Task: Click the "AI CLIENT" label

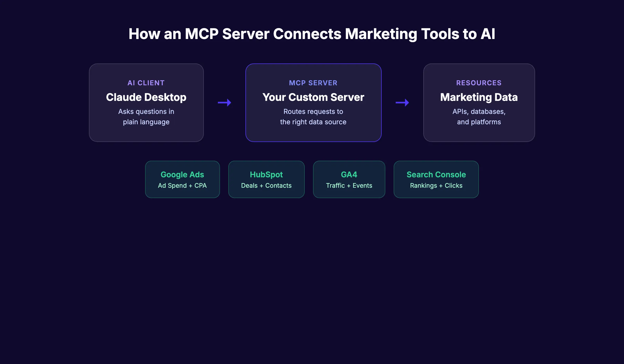Action: (x=146, y=83)
